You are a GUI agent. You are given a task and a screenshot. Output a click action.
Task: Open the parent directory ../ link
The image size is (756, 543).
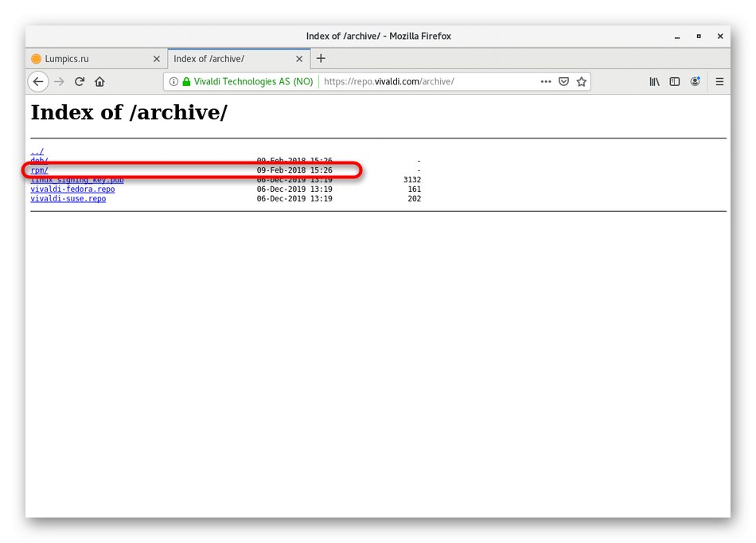[x=37, y=151]
